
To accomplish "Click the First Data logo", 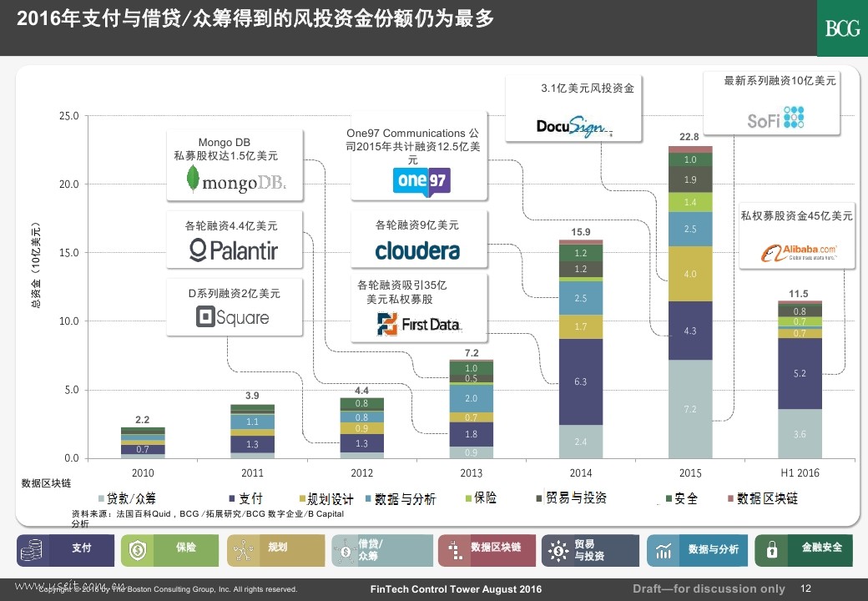I will click(418, 324).
